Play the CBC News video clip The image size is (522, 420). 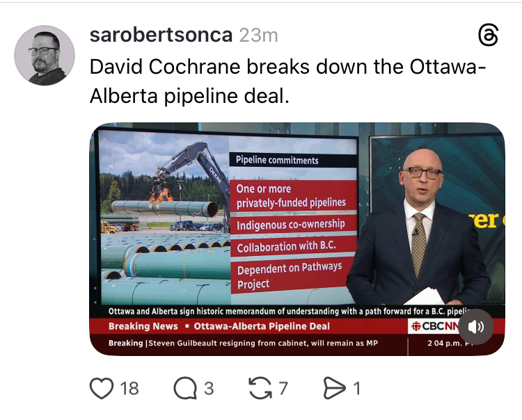(297, 239)
